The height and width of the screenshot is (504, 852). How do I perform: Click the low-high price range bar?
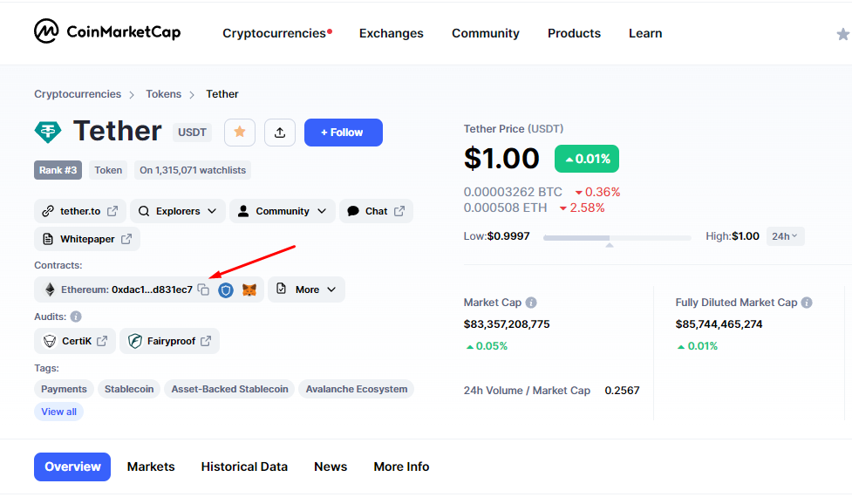pyautogui.click(x=617, y=238)
